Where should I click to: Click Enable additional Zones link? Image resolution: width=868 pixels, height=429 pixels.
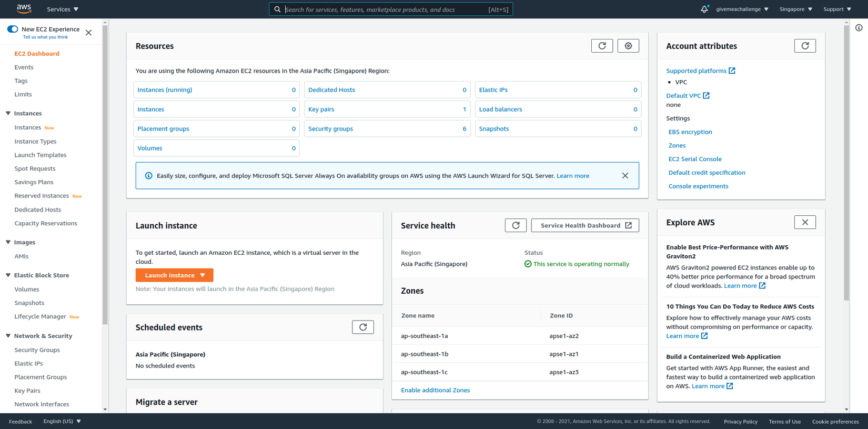(435, 390)
